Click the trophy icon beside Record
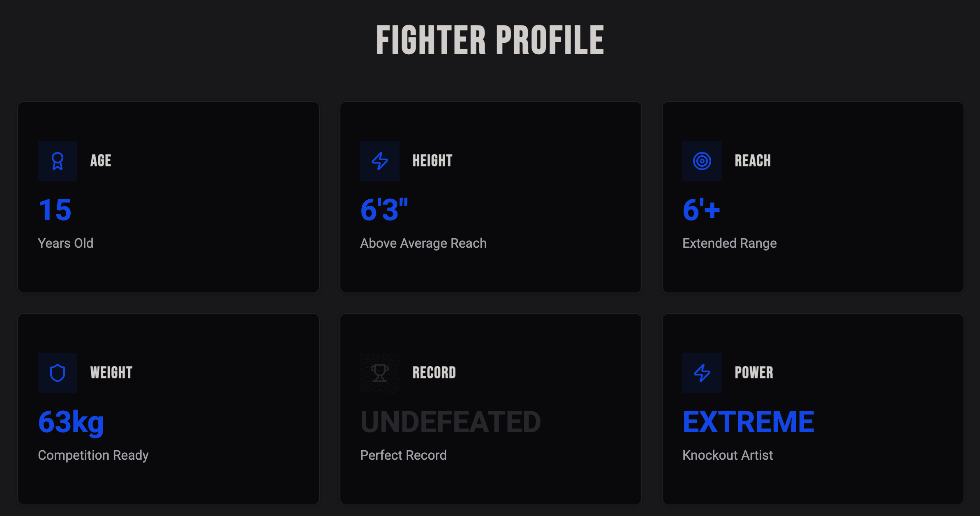The width and height of the screenshot is (980, 516). click(380, 373)
